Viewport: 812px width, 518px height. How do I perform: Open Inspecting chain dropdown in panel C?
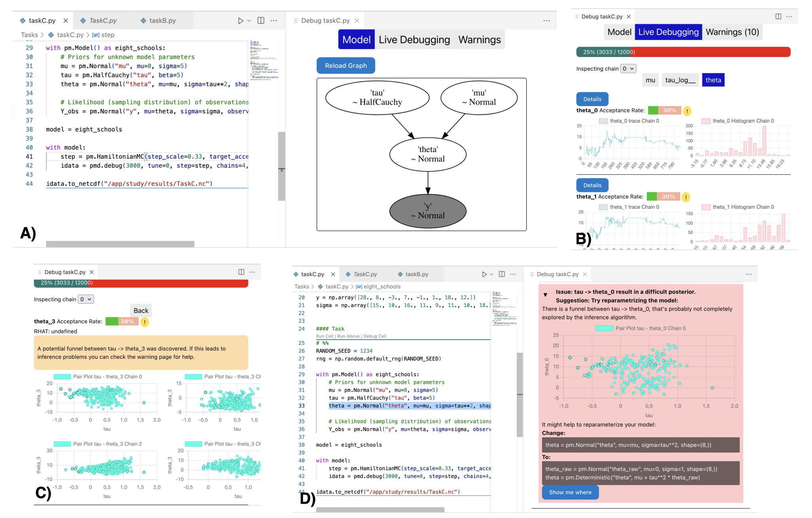pyautogui.click(x=86, y=299)
